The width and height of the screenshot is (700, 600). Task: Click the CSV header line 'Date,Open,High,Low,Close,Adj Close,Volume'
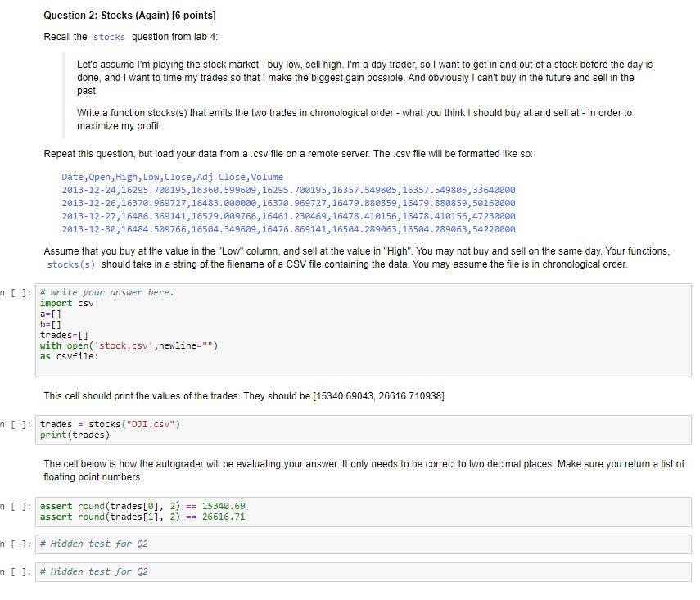[x=172, y=178]
